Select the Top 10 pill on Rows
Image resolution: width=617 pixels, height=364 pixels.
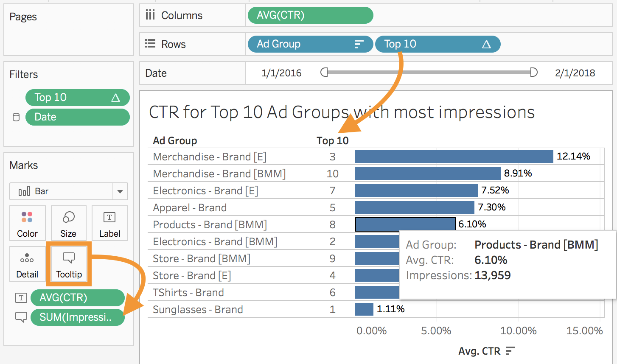(x=438, y=44)
